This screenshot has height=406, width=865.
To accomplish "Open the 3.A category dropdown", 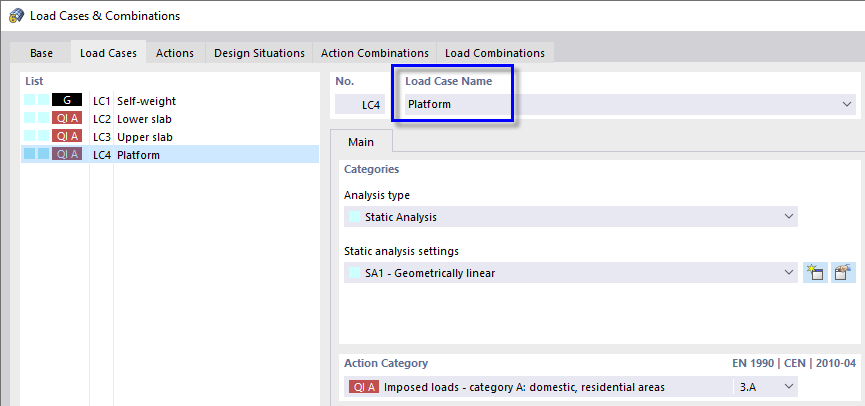I will pyautogui.click(x=789, y=387).
